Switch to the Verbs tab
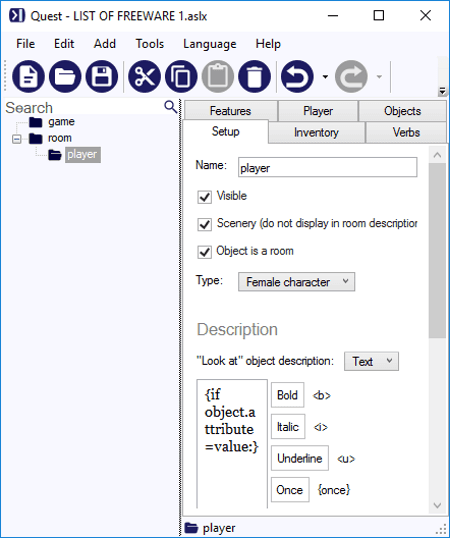 (x=406, y=132)
